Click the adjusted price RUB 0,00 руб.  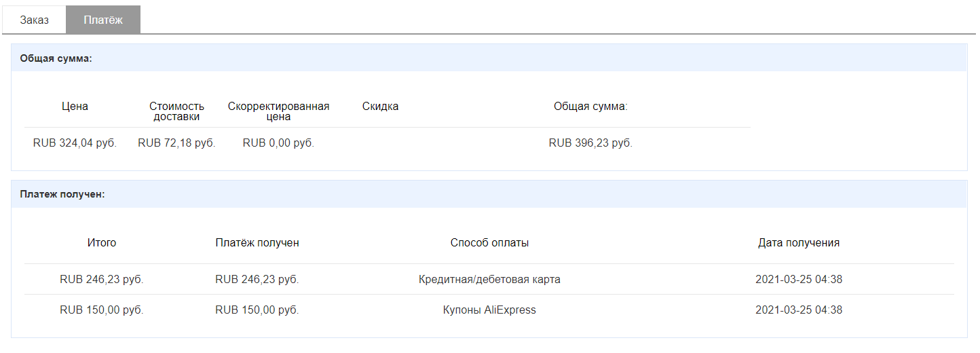(278, 143)
